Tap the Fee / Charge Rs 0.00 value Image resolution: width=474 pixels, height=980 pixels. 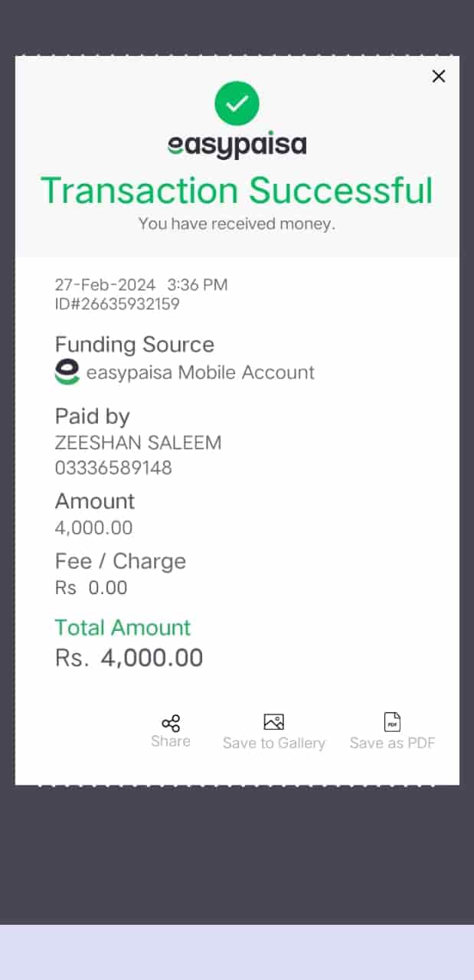click(x=91, y=588)
